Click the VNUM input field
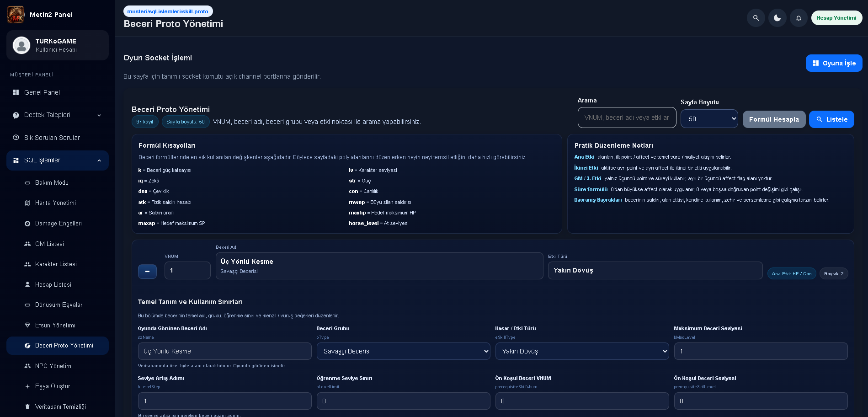The height and width of the screenshot is (417, 868). (x=187, y=270)
